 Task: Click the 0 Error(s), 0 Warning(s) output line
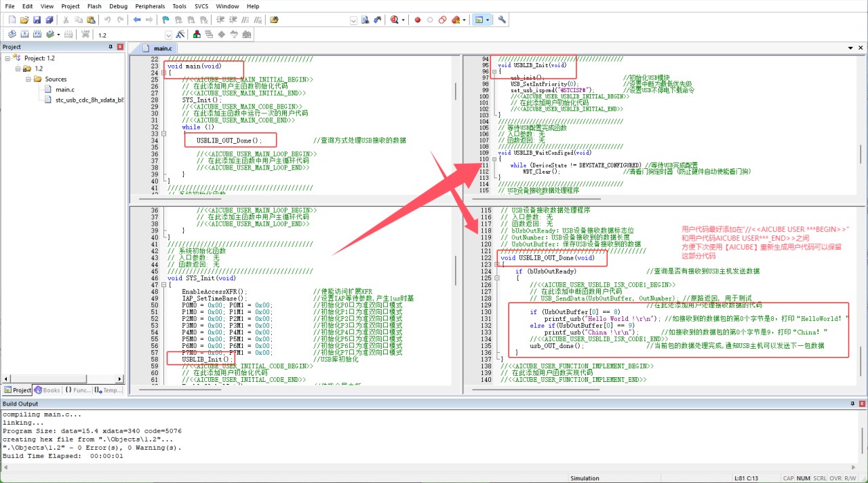(92, 448)
